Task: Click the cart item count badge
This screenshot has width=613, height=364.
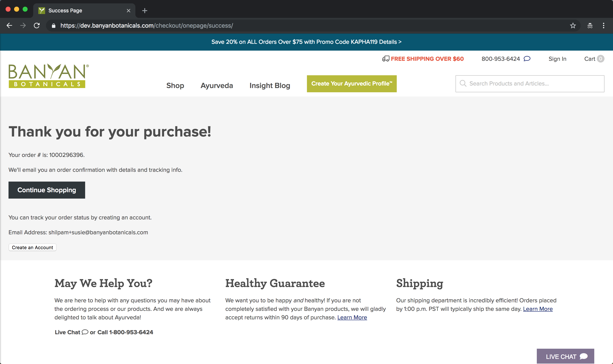Action: [x=600, y=59]
